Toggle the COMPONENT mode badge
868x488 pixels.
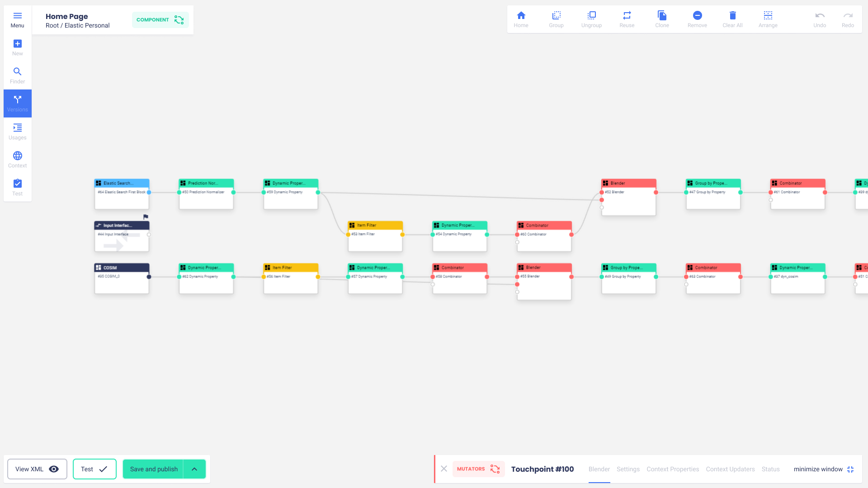coord(160,20)
